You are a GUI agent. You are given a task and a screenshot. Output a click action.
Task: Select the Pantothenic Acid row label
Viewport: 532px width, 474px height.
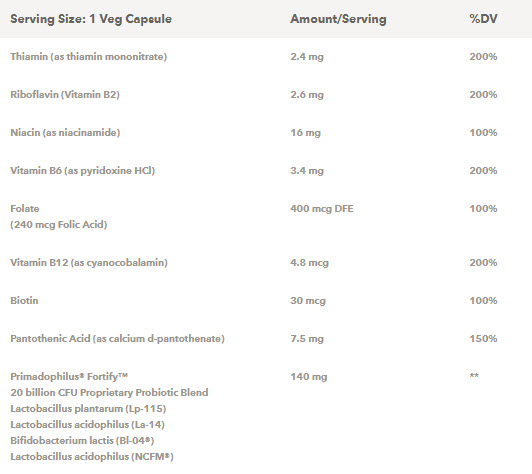[x=117, y=339]
